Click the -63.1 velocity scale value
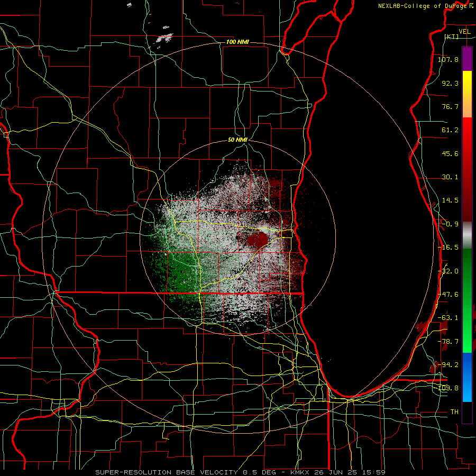The image size is (476, 476). (x=448, y=318)
